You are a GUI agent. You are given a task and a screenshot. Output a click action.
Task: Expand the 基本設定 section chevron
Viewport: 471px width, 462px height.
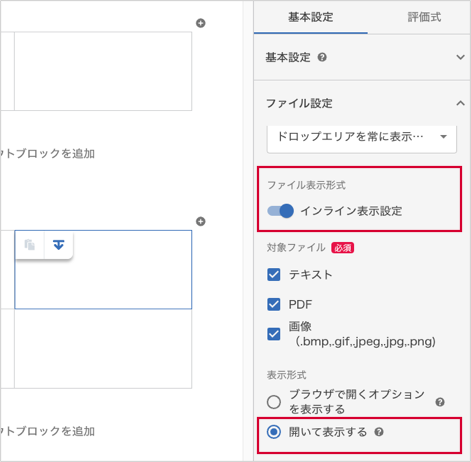[460, 57]
